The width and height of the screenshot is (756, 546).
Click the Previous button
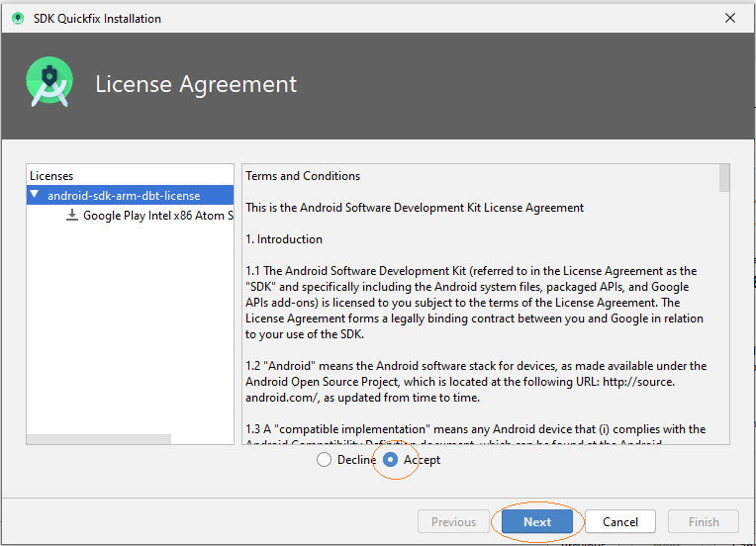pyautogui.click(x=453, y=522)
